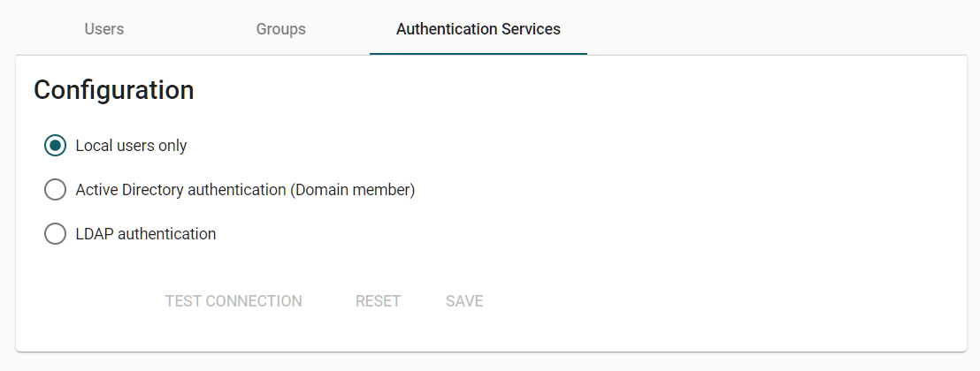The image size is (980, 371).
Task: Click the RESET button
Action: point(378,301)
